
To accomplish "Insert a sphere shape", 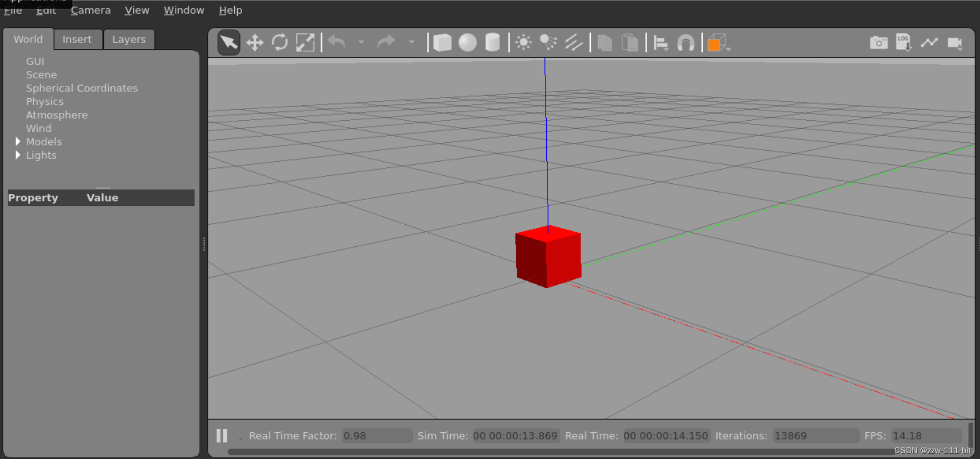I will (x=467, y=43).
